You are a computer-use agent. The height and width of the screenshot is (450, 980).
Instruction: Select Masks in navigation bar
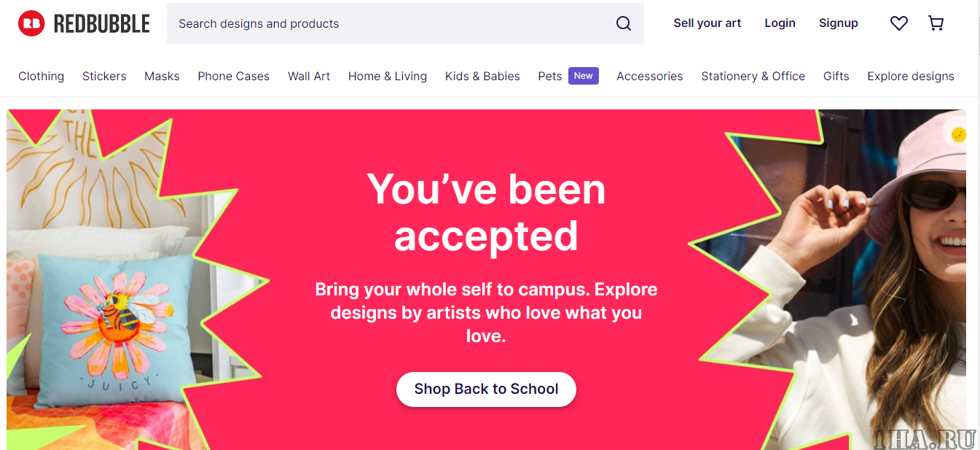pos(162,76)
